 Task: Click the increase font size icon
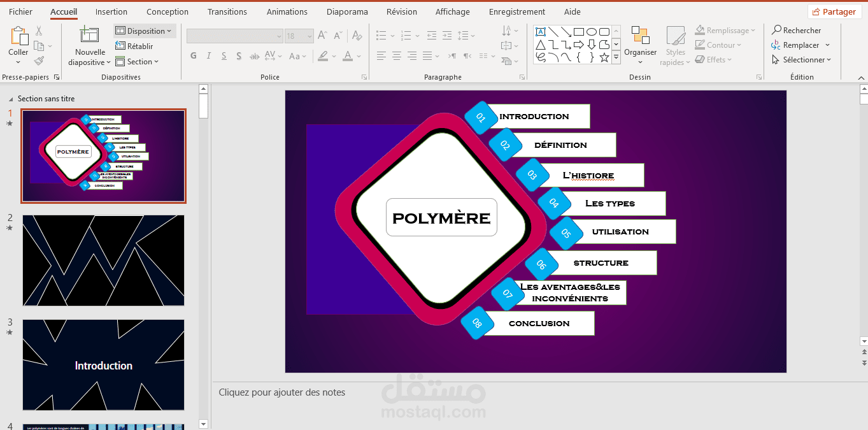pyautogui.click(x=322, y=36)
